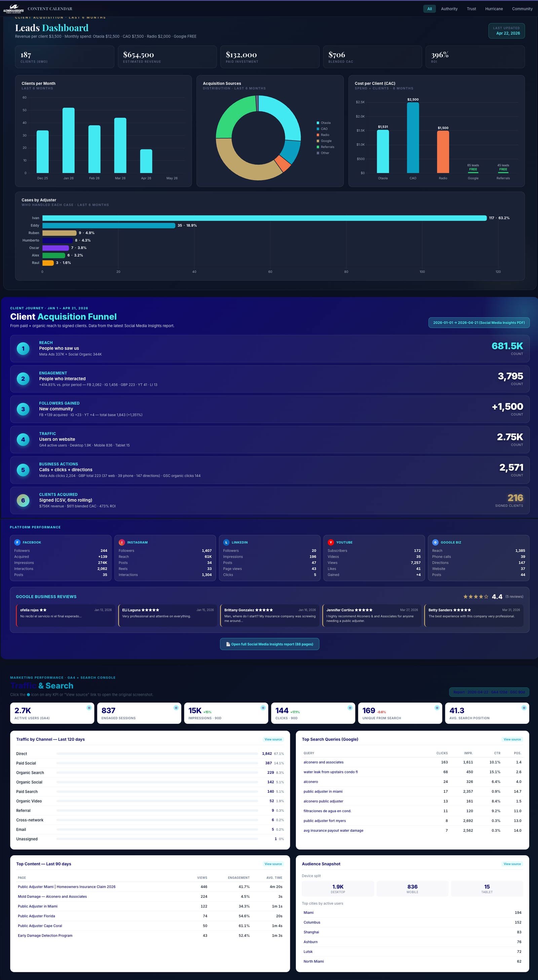This screenshot has width=538, height=980.
Task: Click funnel step 3 Followers Gained circle
Action: (x=23, y=409)
